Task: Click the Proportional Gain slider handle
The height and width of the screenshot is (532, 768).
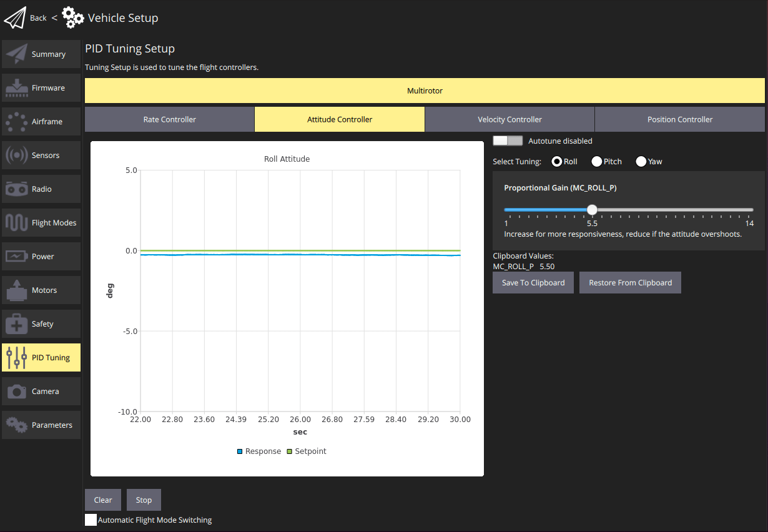Action: coord(592,210)
